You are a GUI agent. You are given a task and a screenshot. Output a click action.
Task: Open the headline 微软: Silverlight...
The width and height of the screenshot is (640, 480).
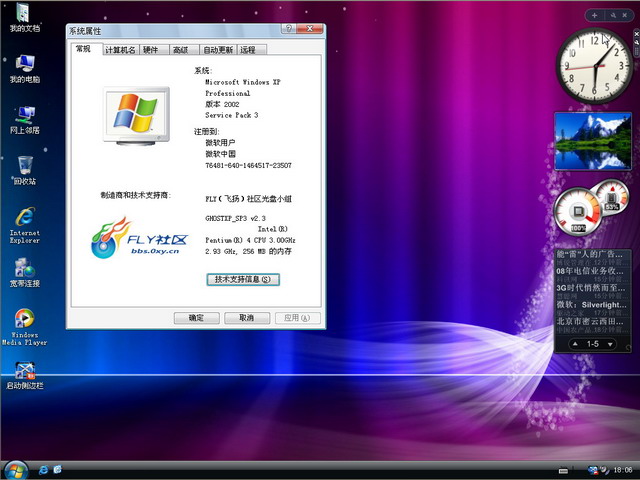click(x=591, y=304)
